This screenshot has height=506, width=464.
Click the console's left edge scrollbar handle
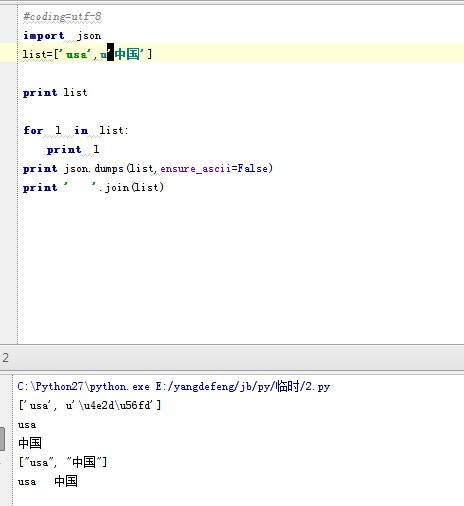click(2, 439)
